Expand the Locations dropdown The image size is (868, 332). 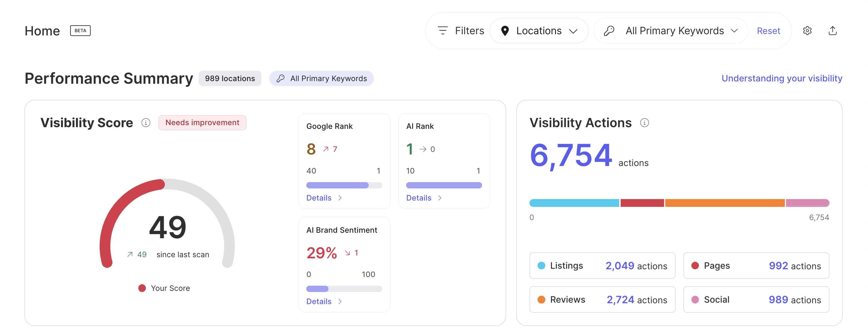(539, 31)
